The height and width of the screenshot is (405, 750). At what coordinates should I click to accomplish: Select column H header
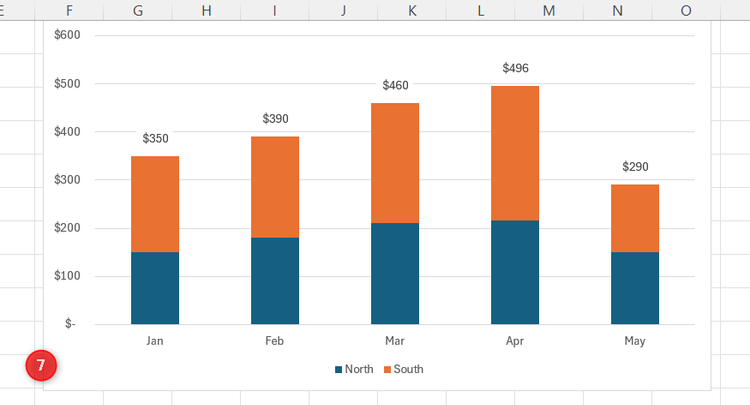(206, 10)
